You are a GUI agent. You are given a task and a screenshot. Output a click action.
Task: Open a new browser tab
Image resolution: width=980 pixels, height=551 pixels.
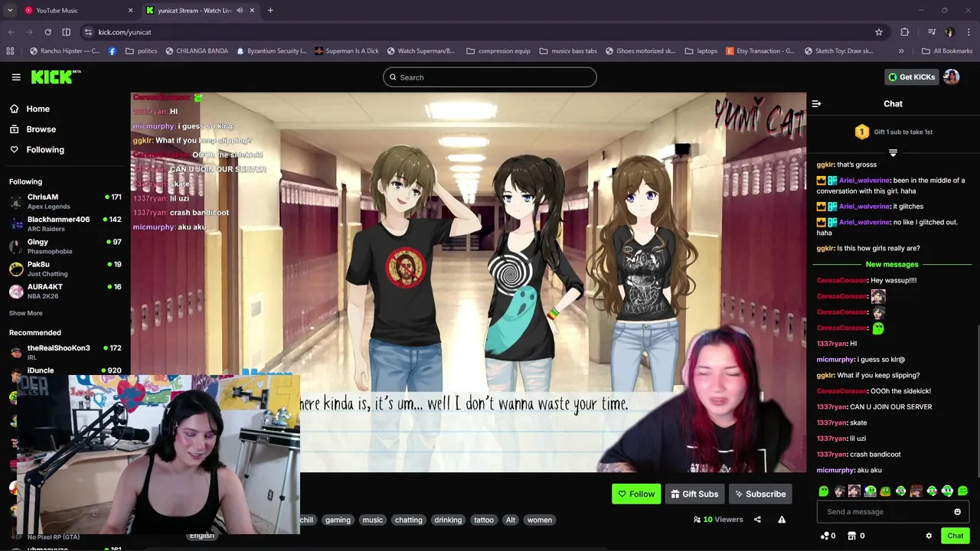coord(270,11)
